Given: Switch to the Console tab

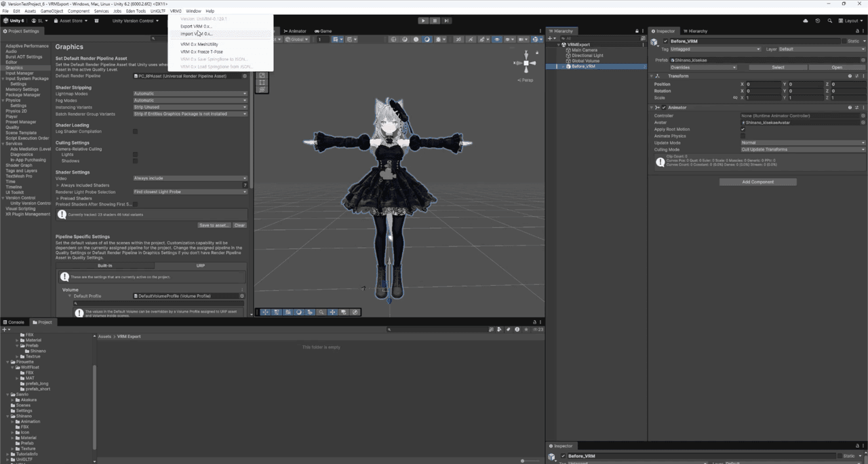Looking at the screenshot, I should [x=14, y=322].
